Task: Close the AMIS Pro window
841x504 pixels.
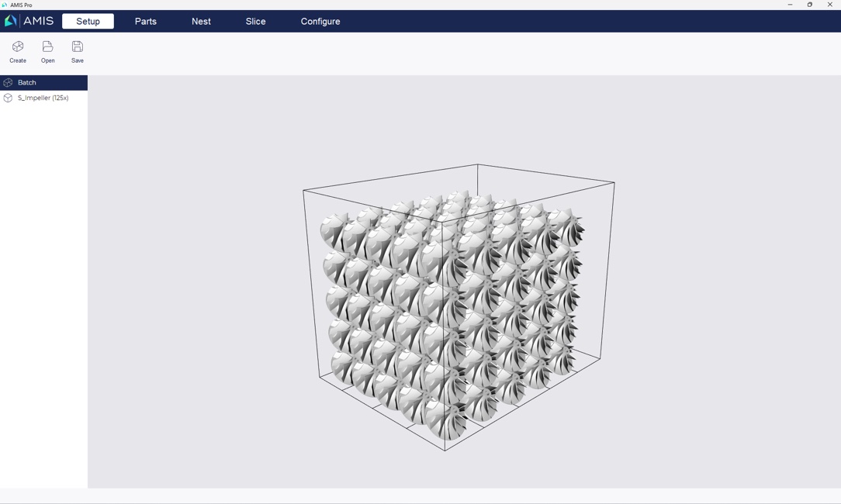Action: coord(829,5)
